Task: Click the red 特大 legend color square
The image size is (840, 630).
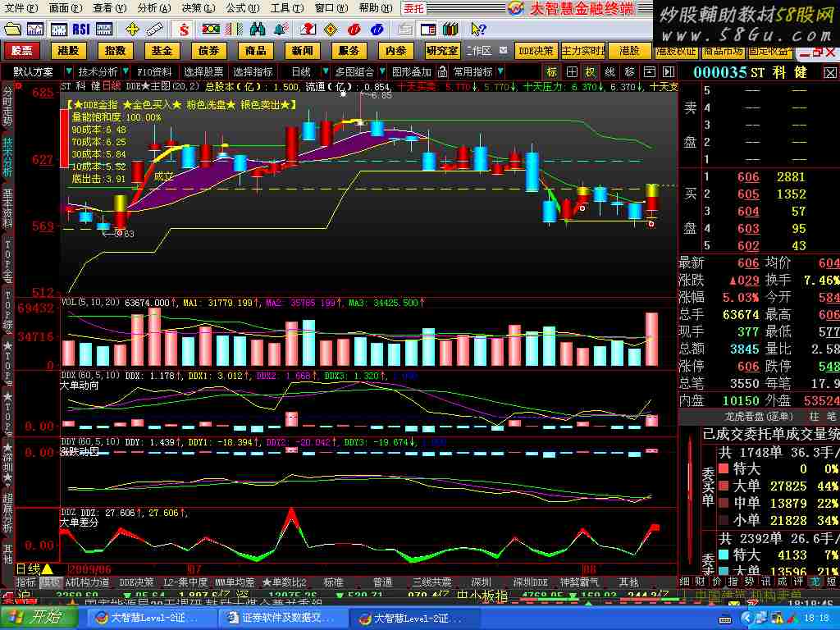Action: click(724, 468)
